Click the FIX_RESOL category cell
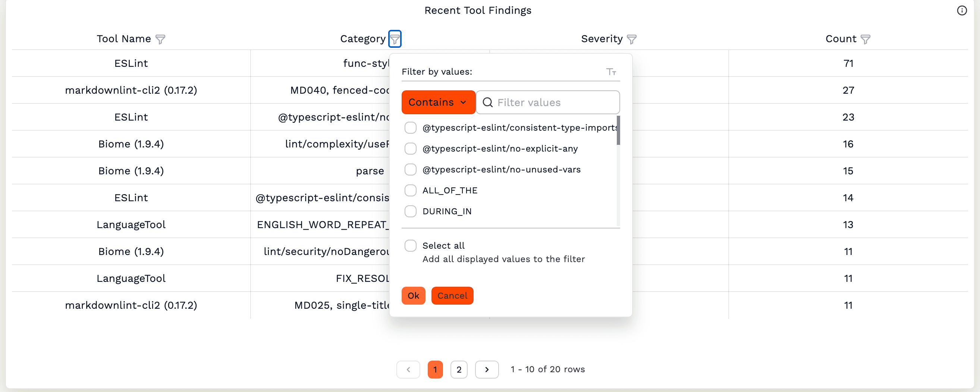The image size is (980, 392). coord(320,279)
